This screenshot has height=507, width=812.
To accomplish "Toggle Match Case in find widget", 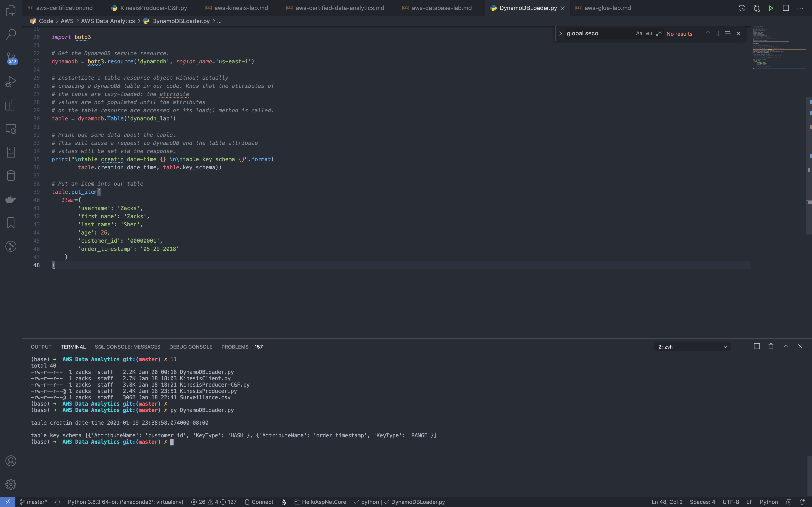I will coord(639,33).
